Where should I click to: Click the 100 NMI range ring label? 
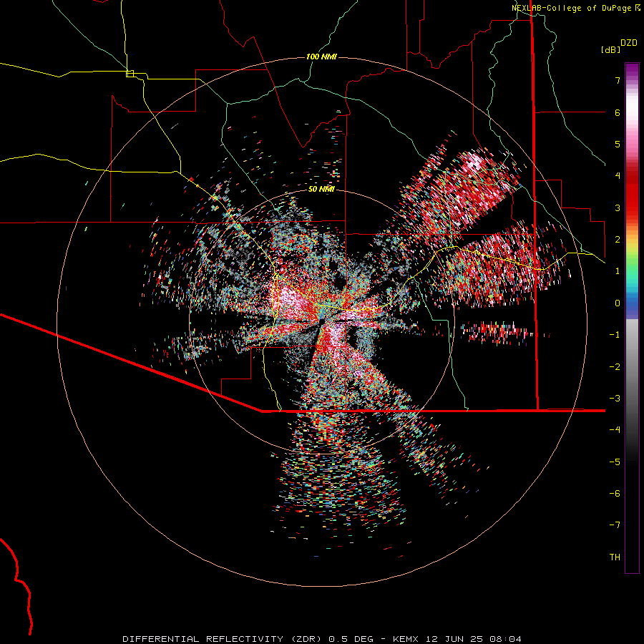pos(321,57)
